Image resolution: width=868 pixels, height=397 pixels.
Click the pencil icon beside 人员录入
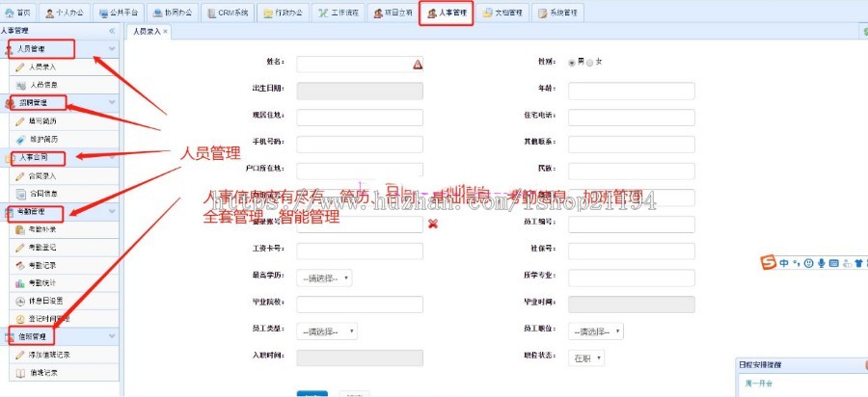(20, 66)
